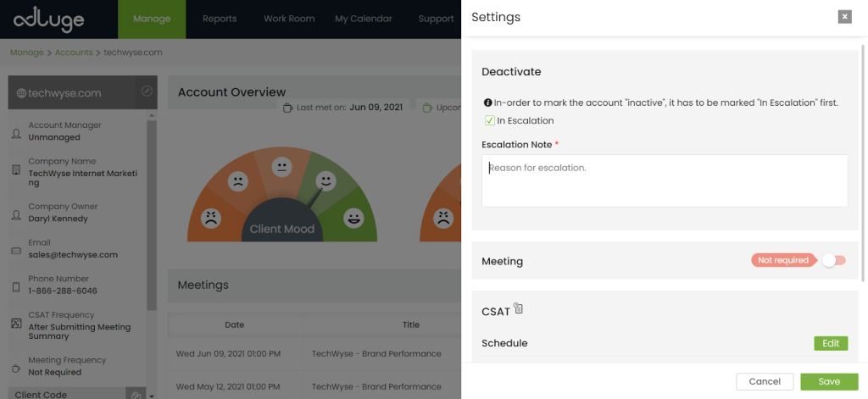Expand the Client Code dropdown arrow

click(152, 395)
